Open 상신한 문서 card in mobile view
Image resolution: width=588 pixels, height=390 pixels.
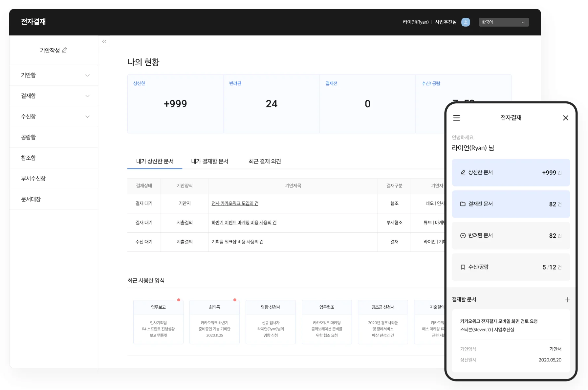(511, 173)
